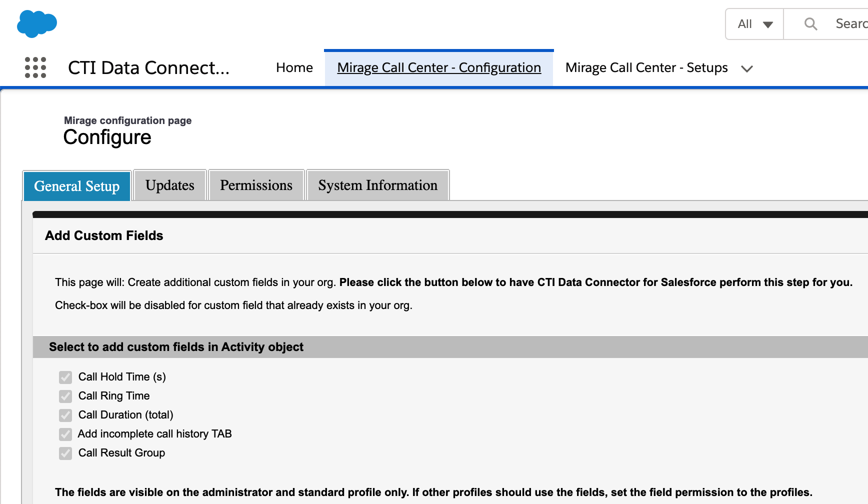The width and height of the screenshot is (868, 504).
Task: Click the Mirage configuration page label
Action: pos(128,120)
